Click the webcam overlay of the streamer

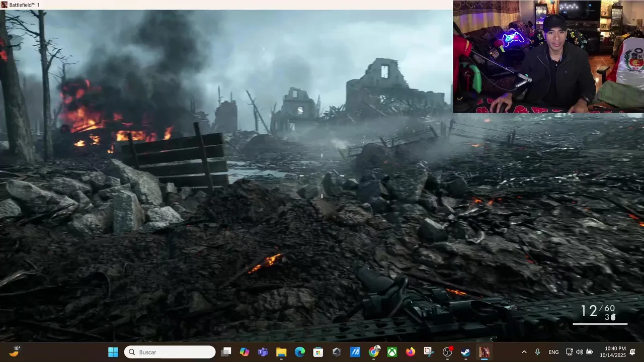[548, 56]
